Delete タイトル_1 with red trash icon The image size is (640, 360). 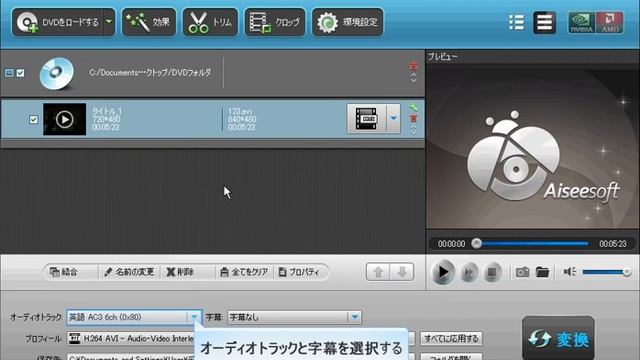pyautogui.click(x=413, y=118)
